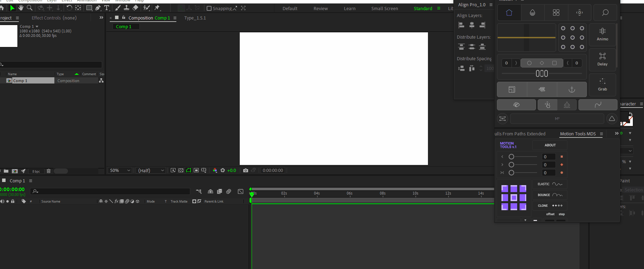Viewport: 644px width, 269px height.
Task: Select the Rotation tool
Action: tap(69, 8)
